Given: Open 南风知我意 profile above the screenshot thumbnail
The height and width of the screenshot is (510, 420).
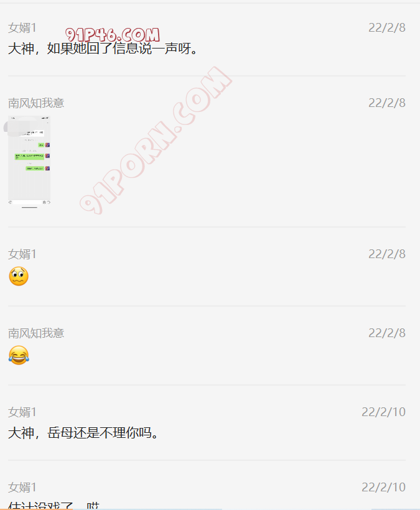Looking at the screenshot, I should click(x=36, y=103).
